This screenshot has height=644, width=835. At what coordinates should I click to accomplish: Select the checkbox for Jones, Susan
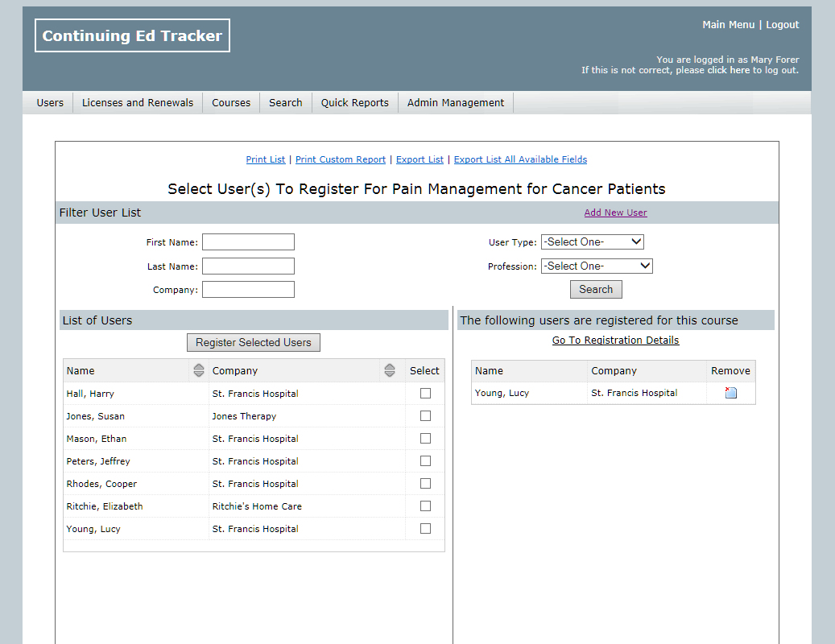(x=425, y=416)
